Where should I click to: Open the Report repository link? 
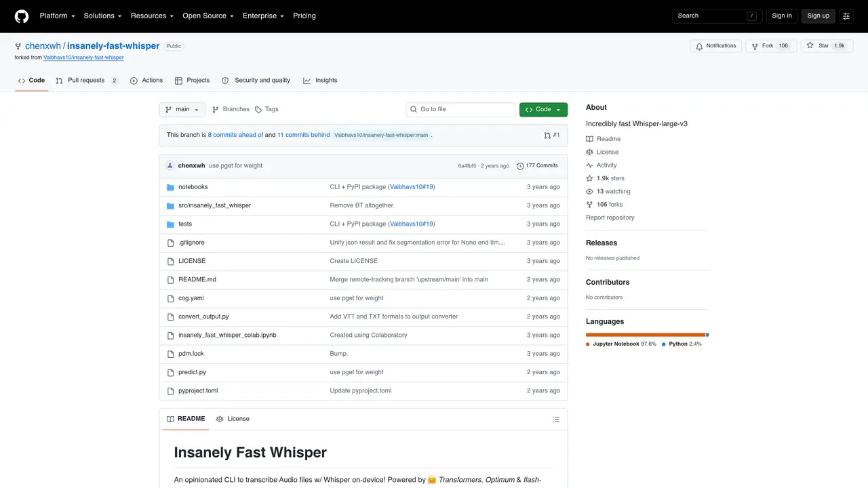click(610, 218)
